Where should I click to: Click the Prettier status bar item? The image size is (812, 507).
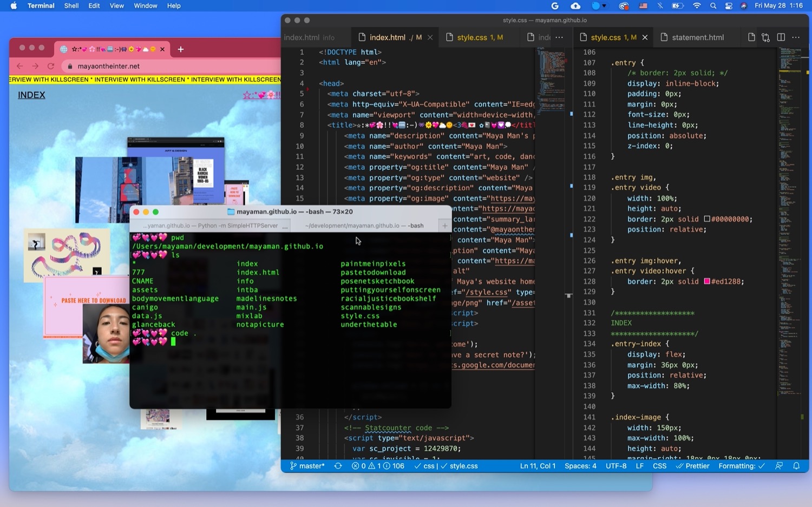point(692,466)
